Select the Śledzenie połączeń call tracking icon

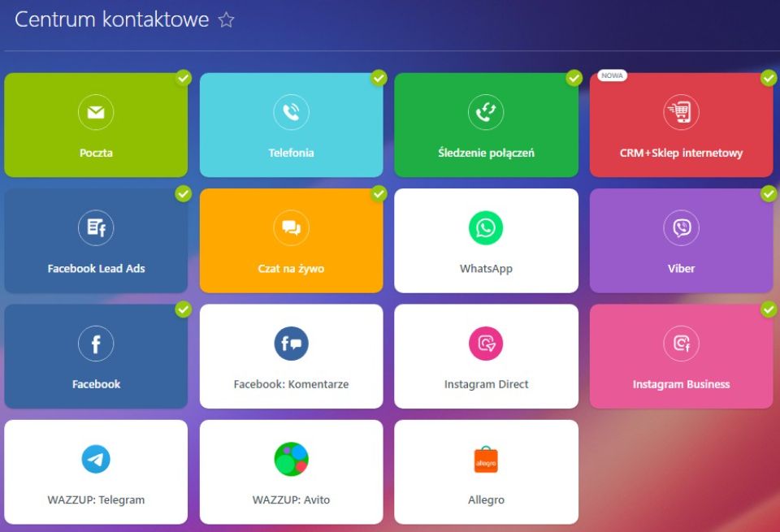pyautogui.click(x=486, y=113)
